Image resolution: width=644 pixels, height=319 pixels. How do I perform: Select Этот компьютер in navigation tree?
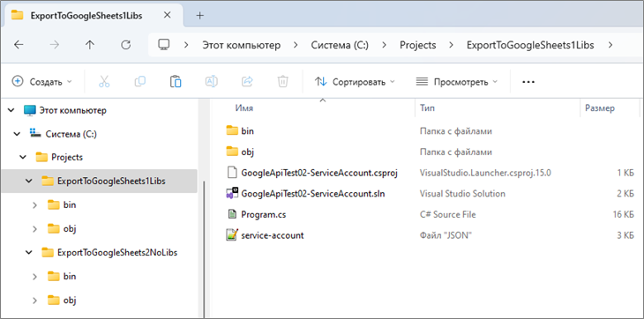click(x=72, y=110)
